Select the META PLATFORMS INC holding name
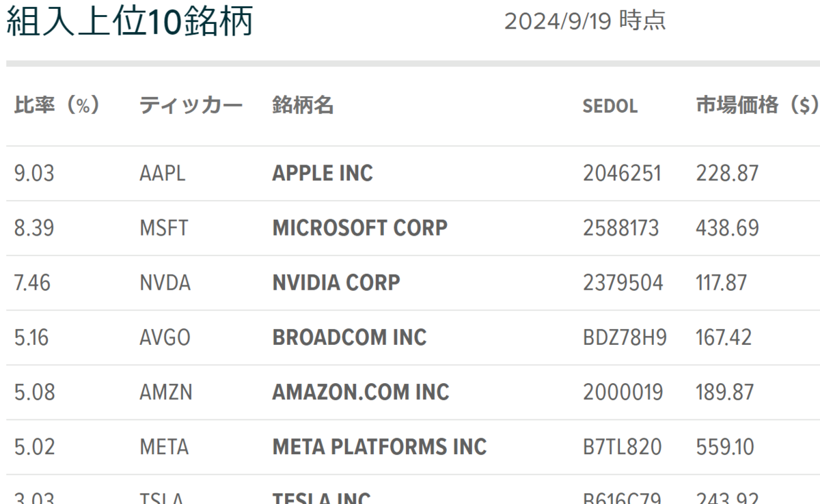The image size is (820, 504). pos(379,447)
